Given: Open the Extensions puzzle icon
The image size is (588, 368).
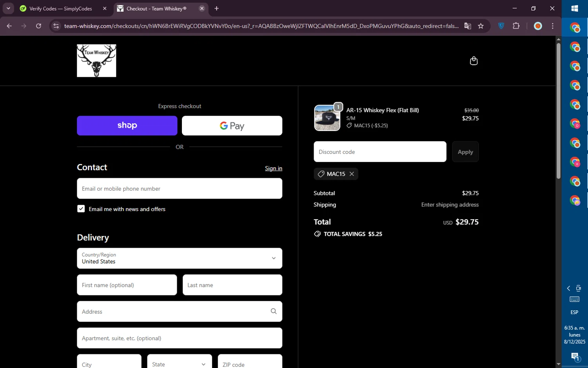Looking at the screenshot, I should click(516, 26).
